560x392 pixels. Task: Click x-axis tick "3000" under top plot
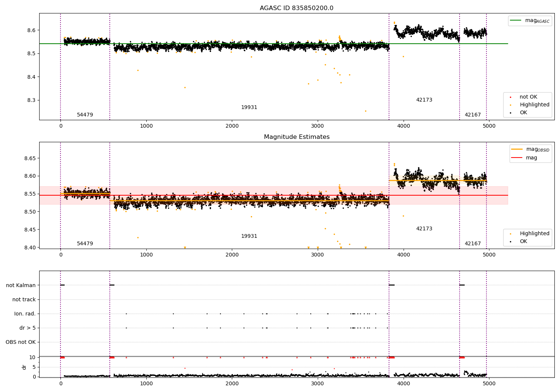click(x=318, y=126)
